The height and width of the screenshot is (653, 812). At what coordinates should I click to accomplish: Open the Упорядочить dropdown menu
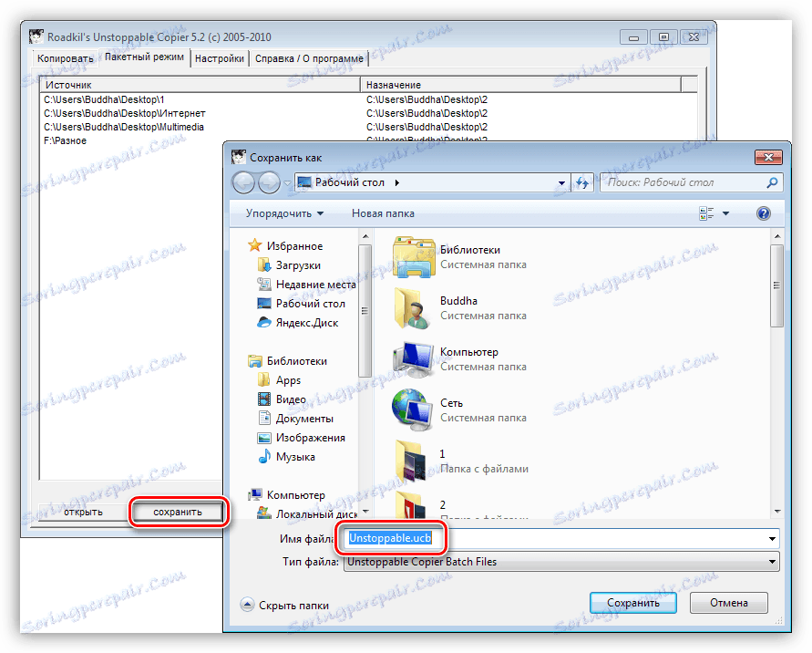tap(284, 213)
